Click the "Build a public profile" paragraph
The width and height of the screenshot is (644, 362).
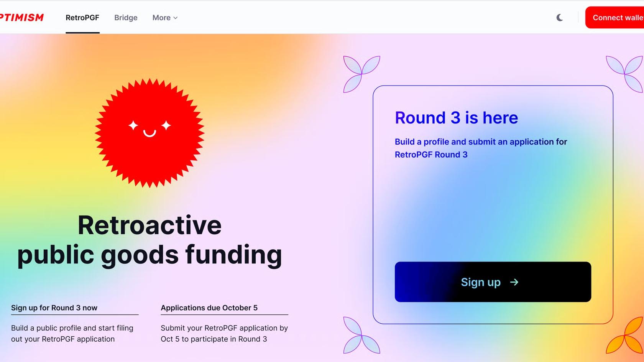[x=72, y=333]
